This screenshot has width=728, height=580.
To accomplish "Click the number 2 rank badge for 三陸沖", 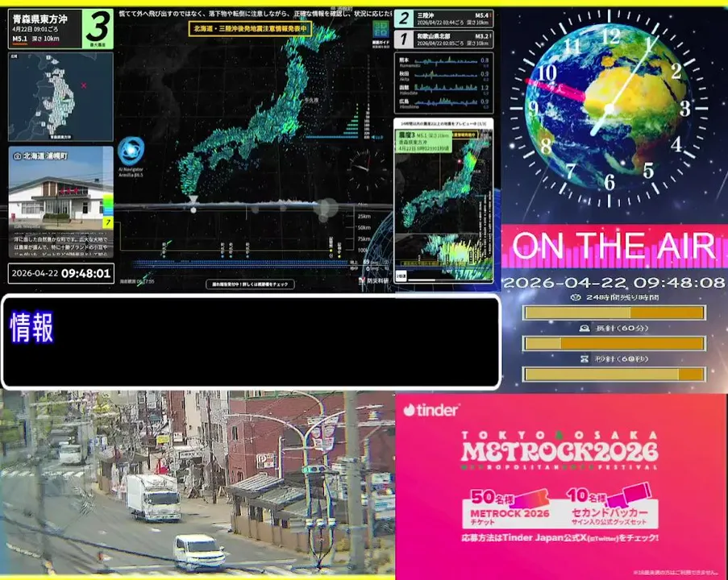I will coord(404,19).
